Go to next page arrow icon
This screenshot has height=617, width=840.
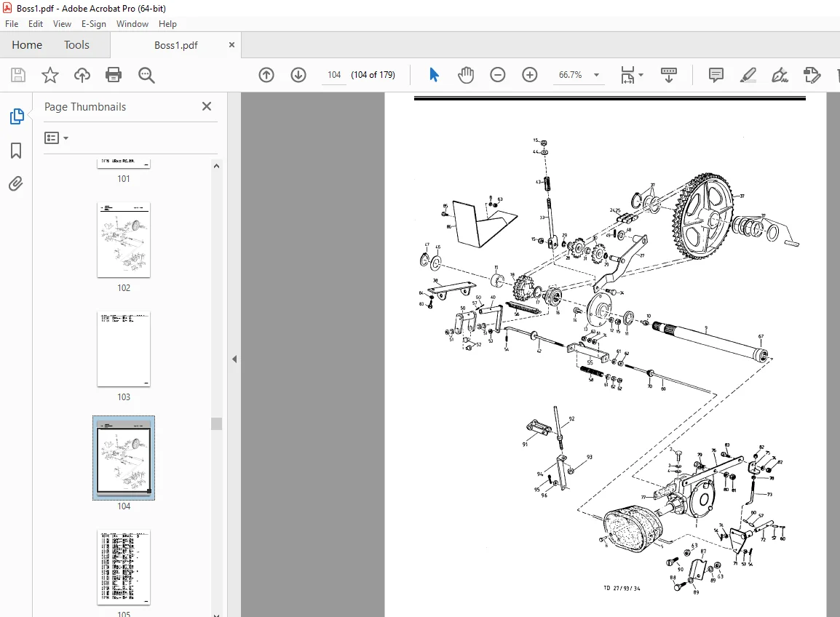click(298, 75)
